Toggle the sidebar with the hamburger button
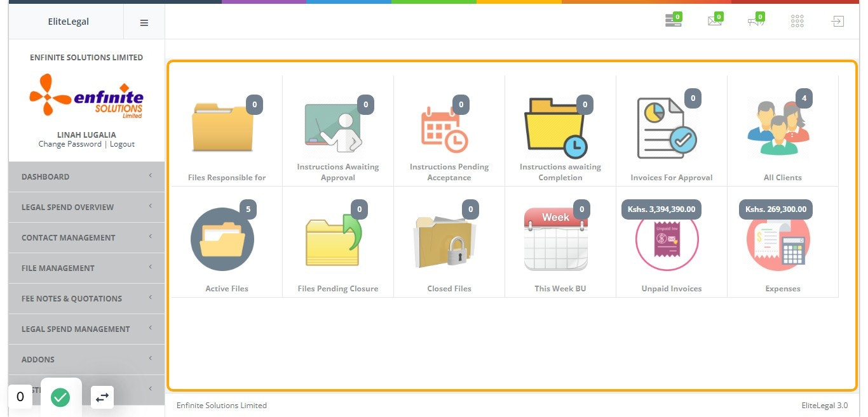The image size is (868, 417). tap(144, 22)
